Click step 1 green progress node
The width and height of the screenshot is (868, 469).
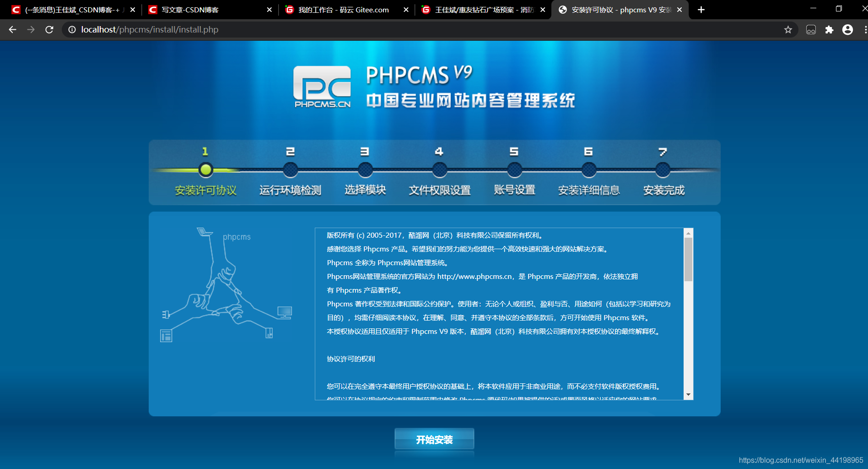coord(205,170)
